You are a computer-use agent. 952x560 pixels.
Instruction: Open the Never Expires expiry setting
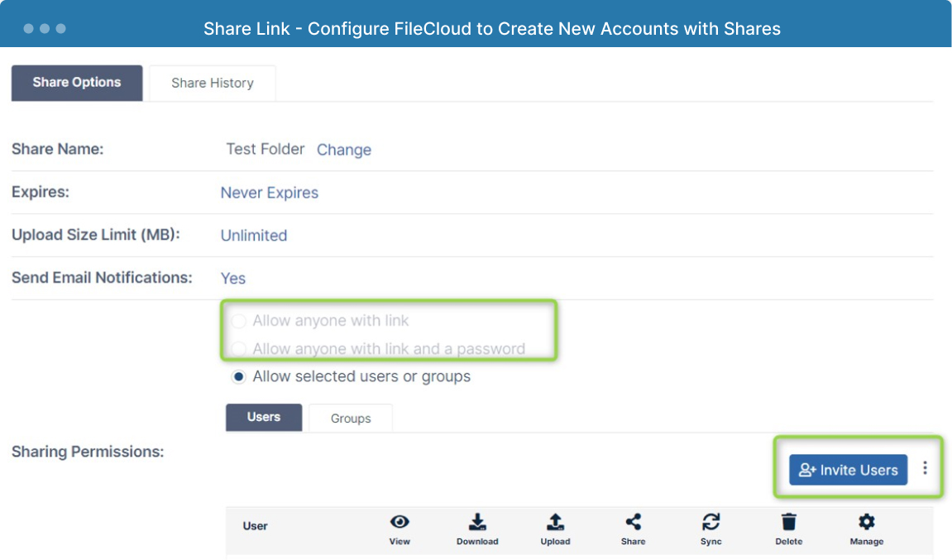coord(269,193)
